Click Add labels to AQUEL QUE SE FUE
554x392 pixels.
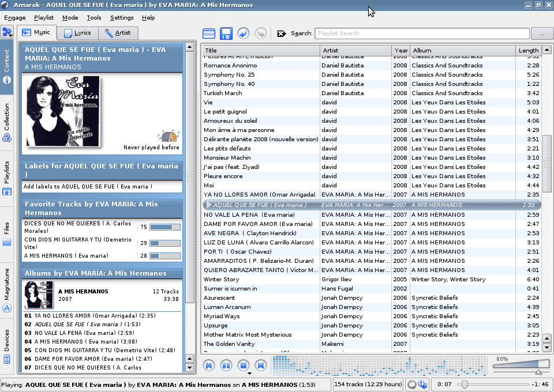tap(88, 187)
